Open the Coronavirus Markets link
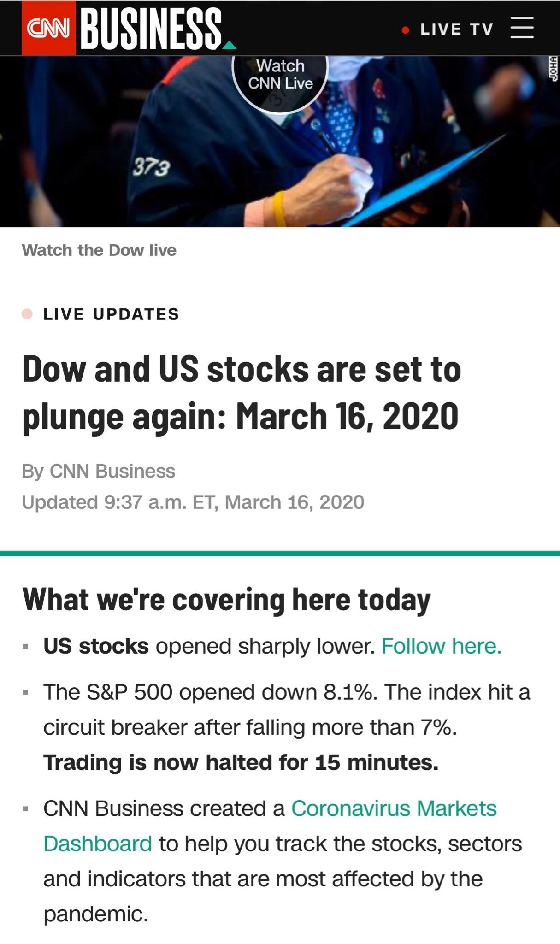 (394, 808)
